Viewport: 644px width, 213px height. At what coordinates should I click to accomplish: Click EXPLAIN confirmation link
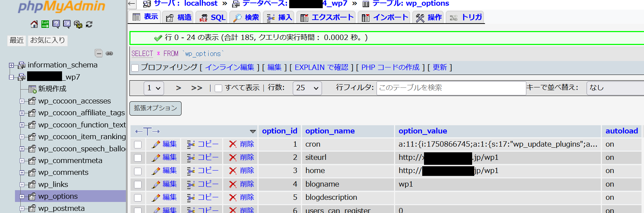point(321,67)
